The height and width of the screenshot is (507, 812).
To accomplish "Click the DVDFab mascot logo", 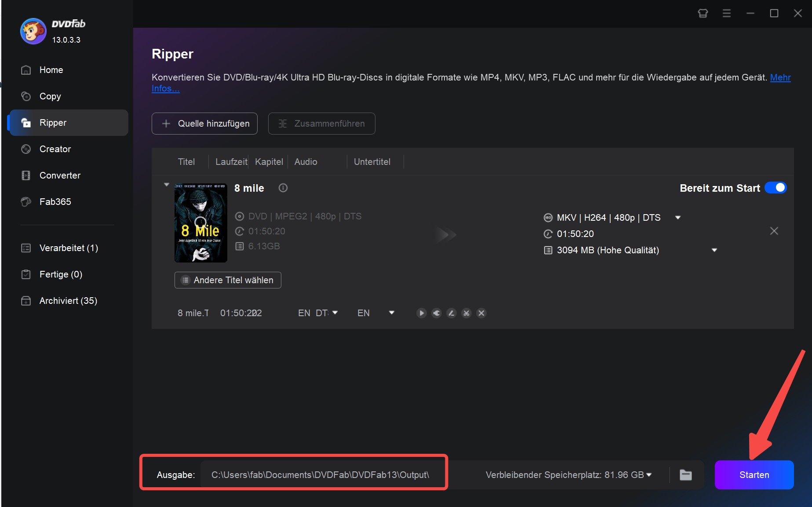I will click(33, 31).
